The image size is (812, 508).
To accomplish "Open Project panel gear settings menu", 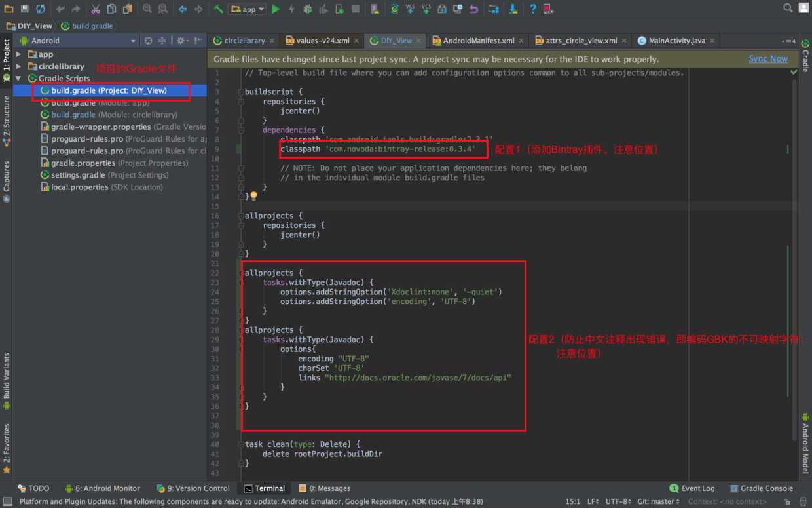I will click(x=182, y=41).
